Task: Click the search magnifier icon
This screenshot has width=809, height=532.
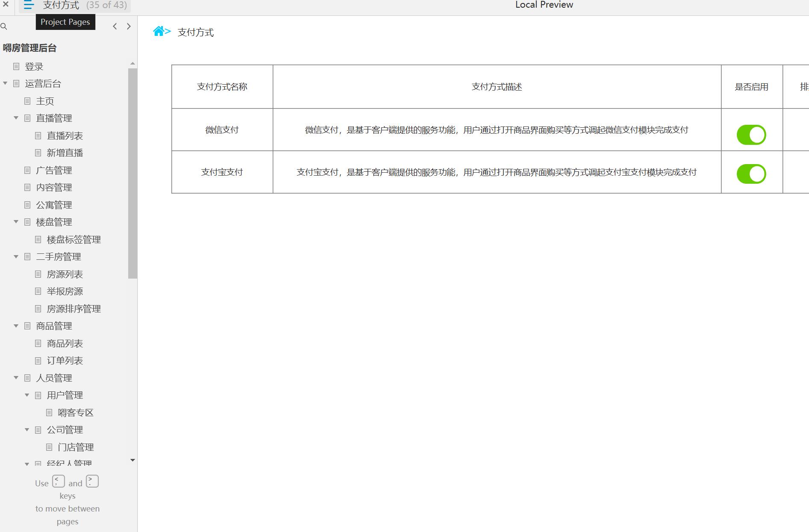Action: (4, 26)
